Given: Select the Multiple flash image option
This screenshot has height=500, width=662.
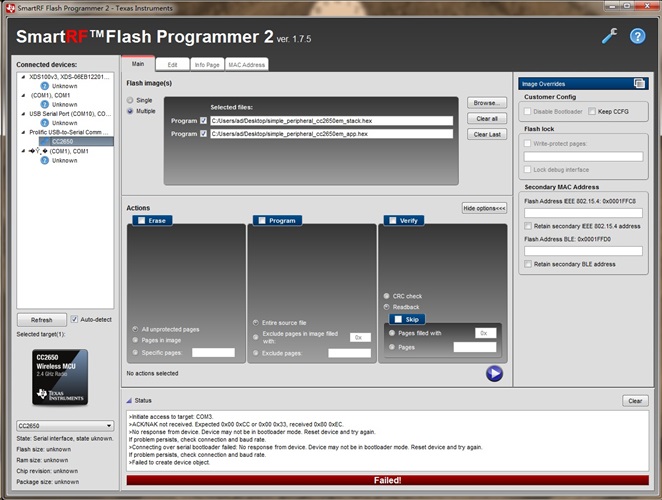Looking at the screenshot, I should (130, 111).
